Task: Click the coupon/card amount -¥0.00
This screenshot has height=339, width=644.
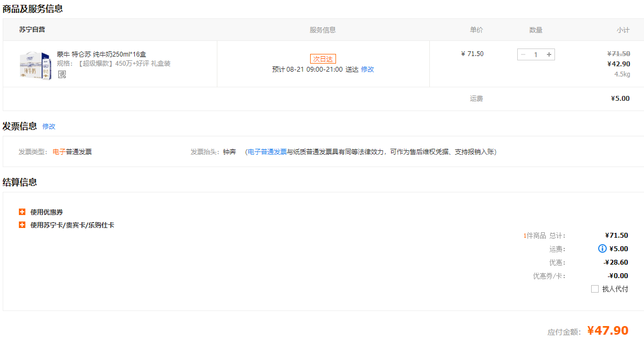Action: pos(618,276)
